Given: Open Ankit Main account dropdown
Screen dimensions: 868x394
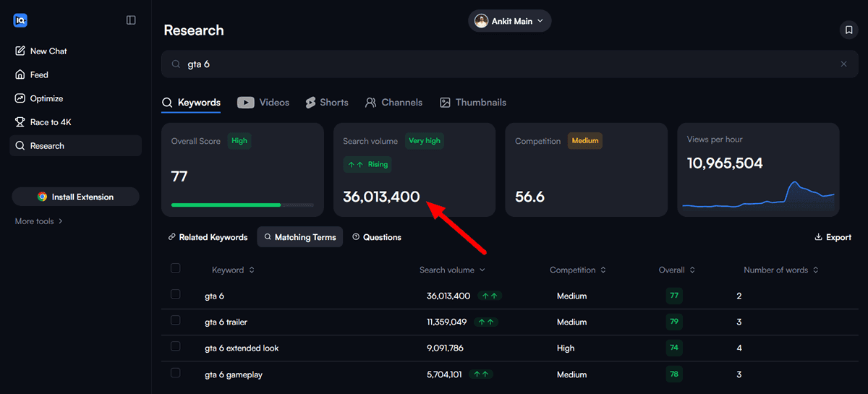Looking at the screenshot, I should [510, 21].
